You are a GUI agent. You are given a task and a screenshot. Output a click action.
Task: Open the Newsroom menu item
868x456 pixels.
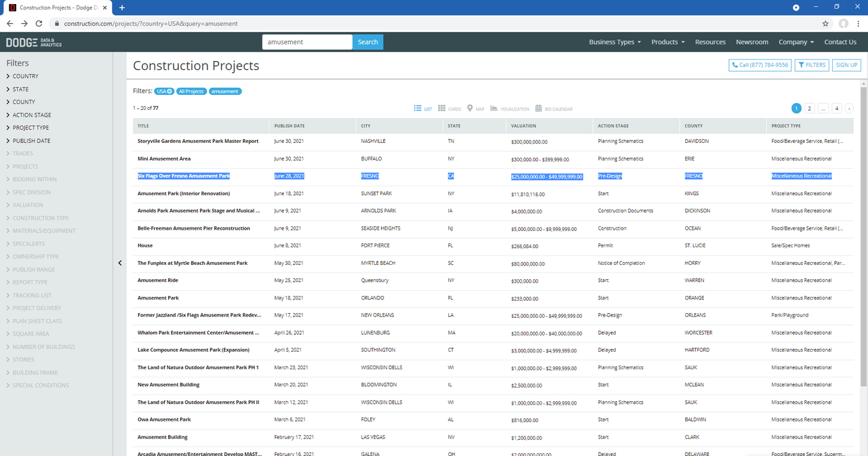pos(752,42)
